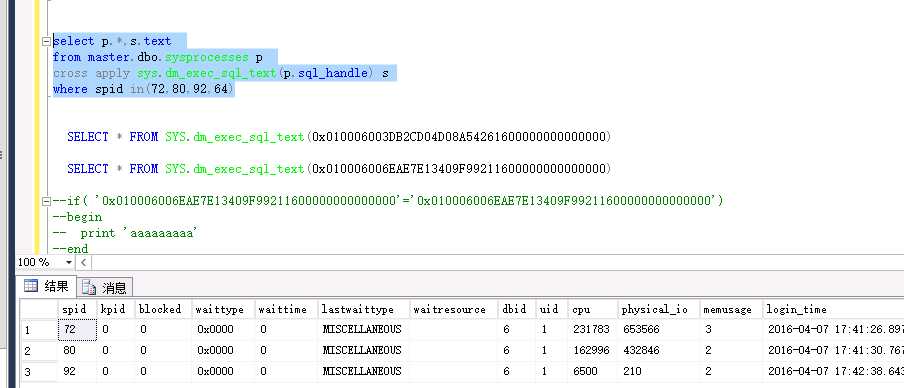The width and height of the screenshot is (904, 388).
Task: Click the 'from master.dbo.sysprocesses p' line
Action: [158, 58]
